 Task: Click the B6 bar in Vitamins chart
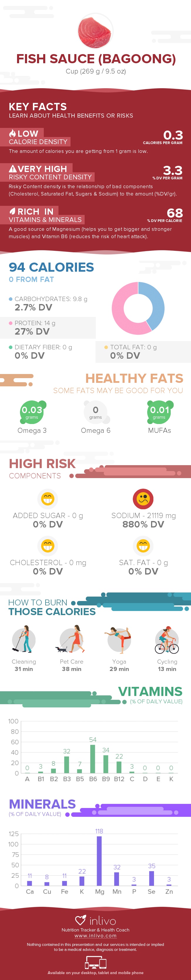pyautogui.click(x=93, y=759)
